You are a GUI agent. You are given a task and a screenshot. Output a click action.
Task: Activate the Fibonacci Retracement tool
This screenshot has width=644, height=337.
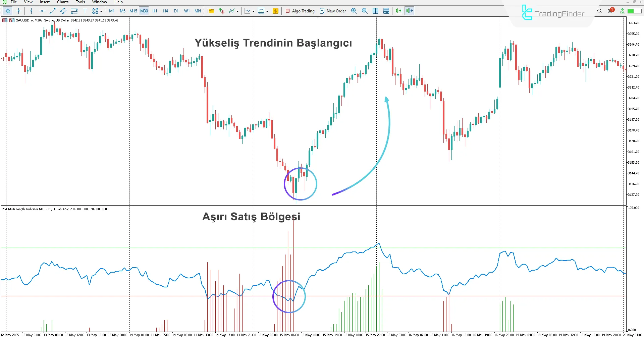(x=74, y=11)
